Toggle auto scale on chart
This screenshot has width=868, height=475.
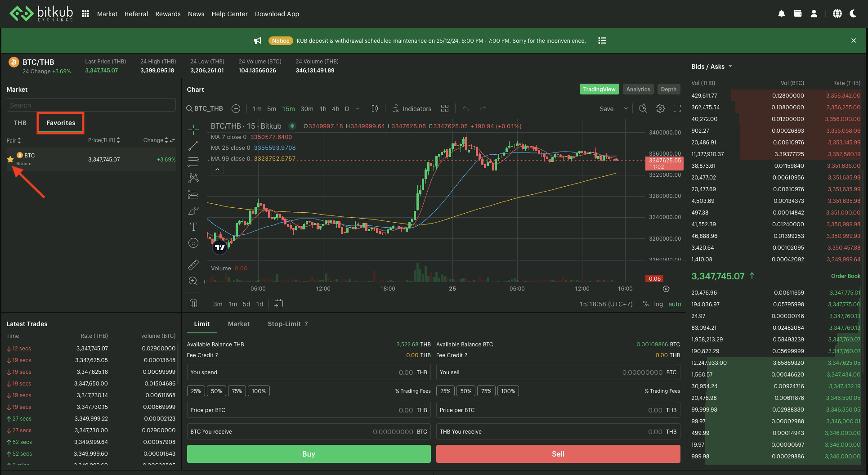tap(675, 304)
